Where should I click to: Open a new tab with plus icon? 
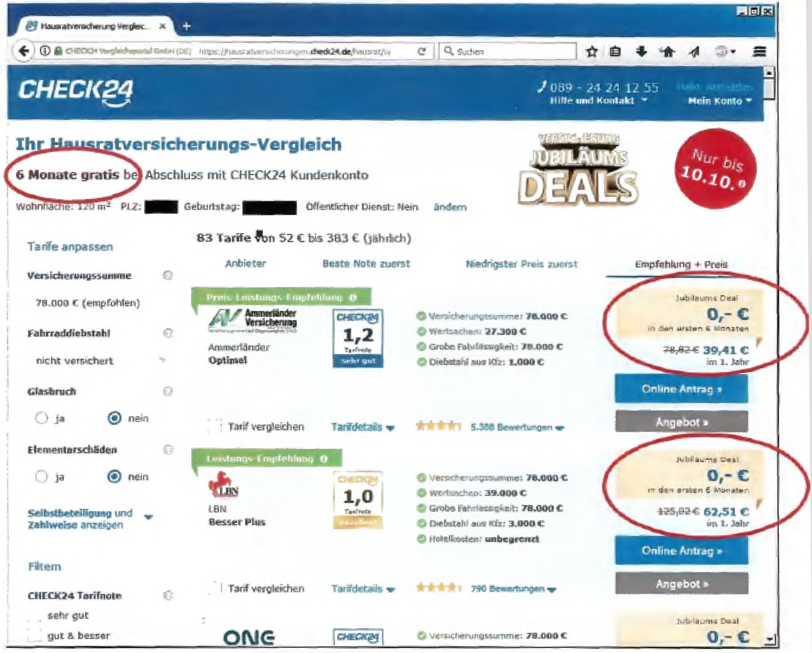click(186, 26)
